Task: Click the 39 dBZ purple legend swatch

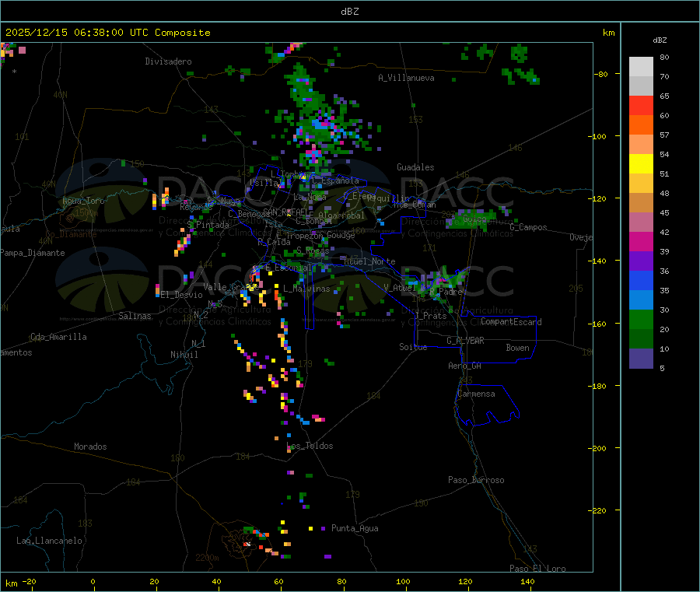Action: tap(641, 261)
